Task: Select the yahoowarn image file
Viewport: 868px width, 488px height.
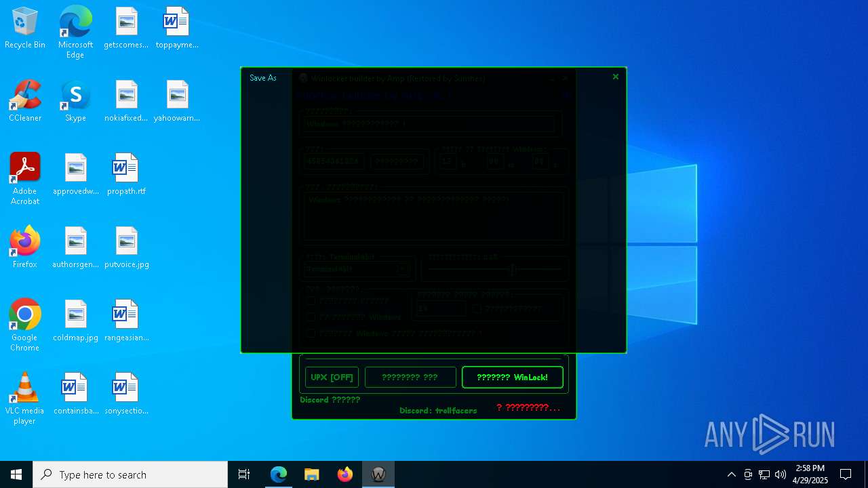Action: pyautogui.click(x=177, y=102)
